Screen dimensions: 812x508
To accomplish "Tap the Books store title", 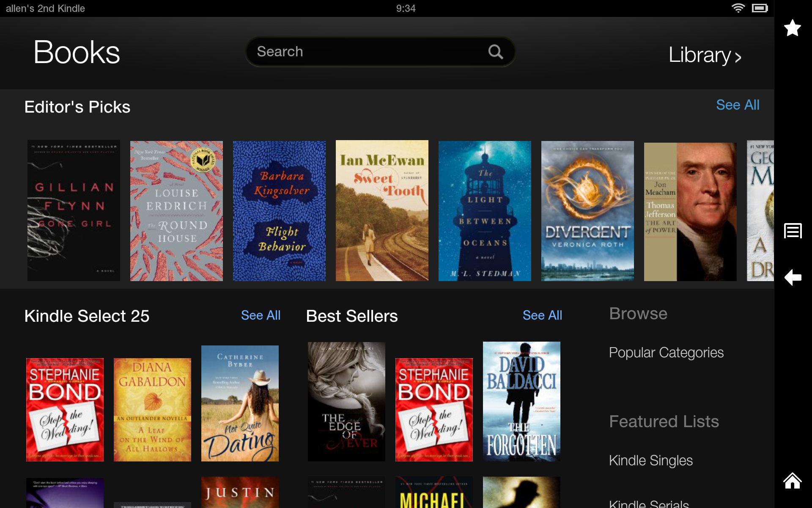I will click(77, 52).
